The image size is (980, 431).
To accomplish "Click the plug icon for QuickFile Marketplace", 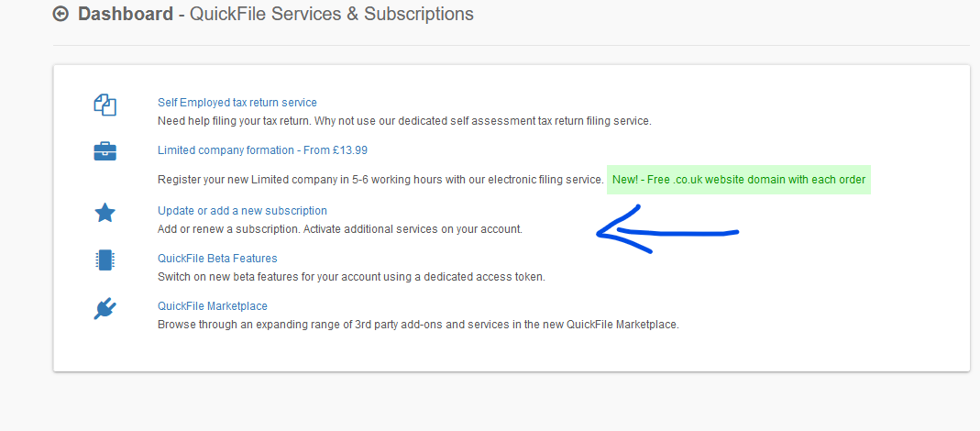I will (105, 308).
